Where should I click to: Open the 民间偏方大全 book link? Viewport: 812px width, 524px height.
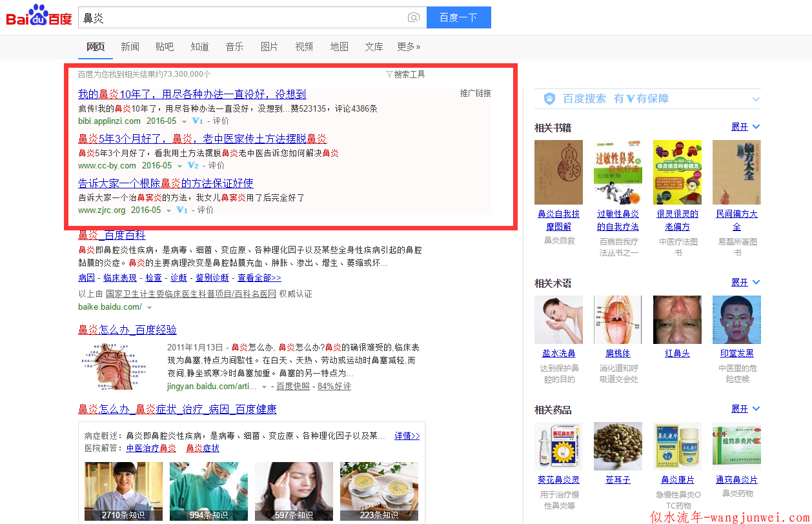click(736, 220)
